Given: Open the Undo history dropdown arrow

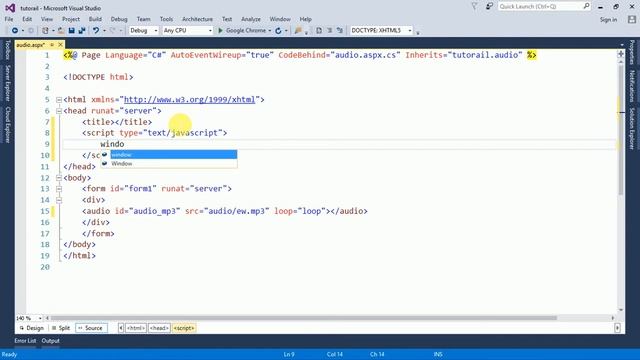Looking at the screenshot, I should (104, 31).
